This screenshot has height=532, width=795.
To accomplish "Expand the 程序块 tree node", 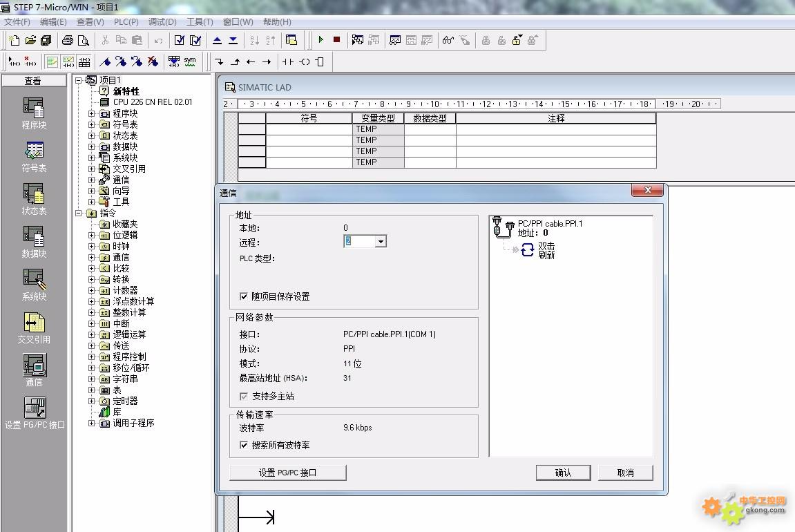I will [x=91, y=113].
